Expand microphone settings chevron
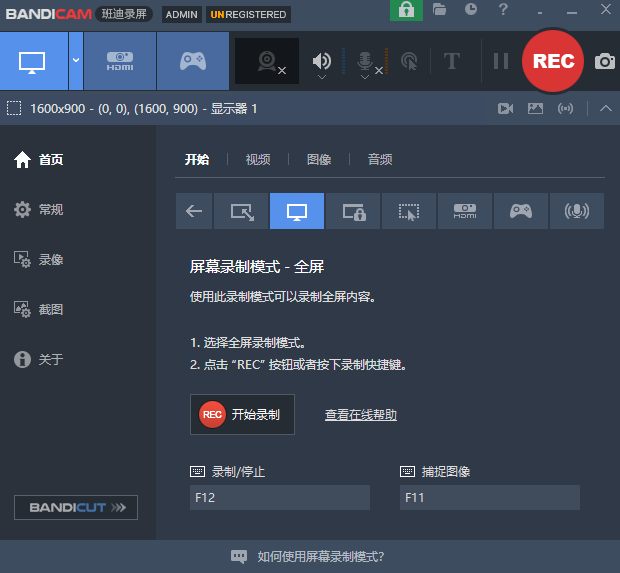Image resolution: width=620 pixels, height=573 pixels. pos(365,77)
